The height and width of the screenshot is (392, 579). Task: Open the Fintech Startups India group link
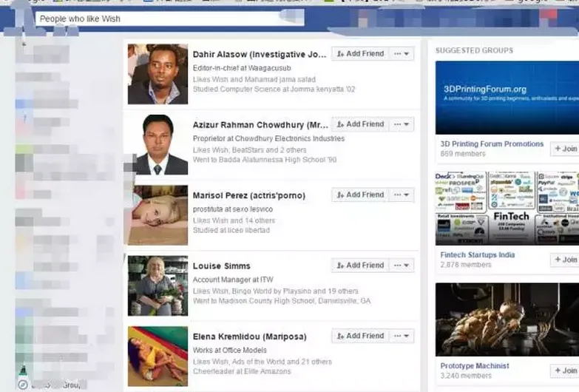478,255
